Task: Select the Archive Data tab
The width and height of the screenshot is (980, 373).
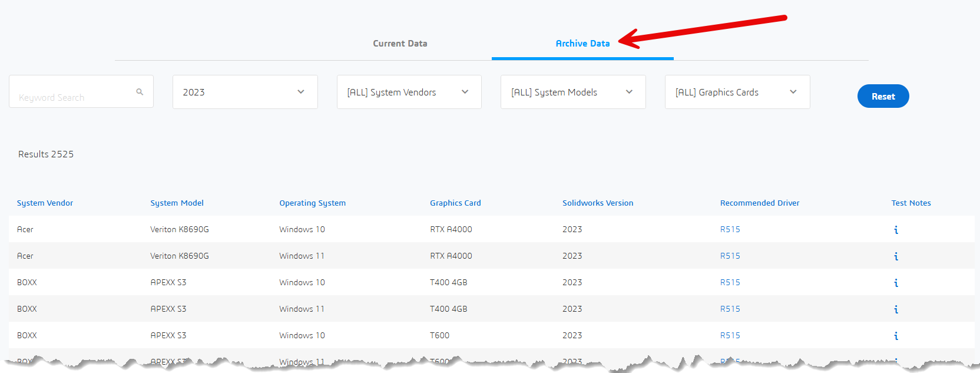Action: (x=582, y=44)
